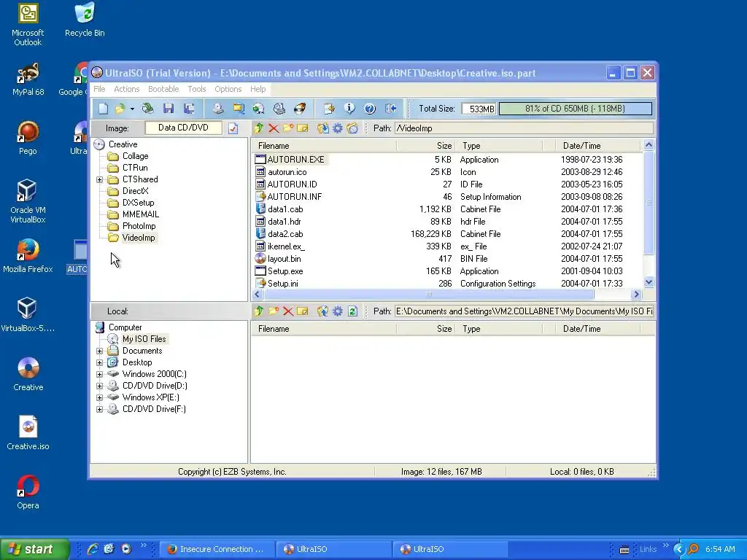Click the file list horizontal scroll right arrow
Image resolution: width=747 pixels, height=560 pixels.
click(x=636, y=295)
